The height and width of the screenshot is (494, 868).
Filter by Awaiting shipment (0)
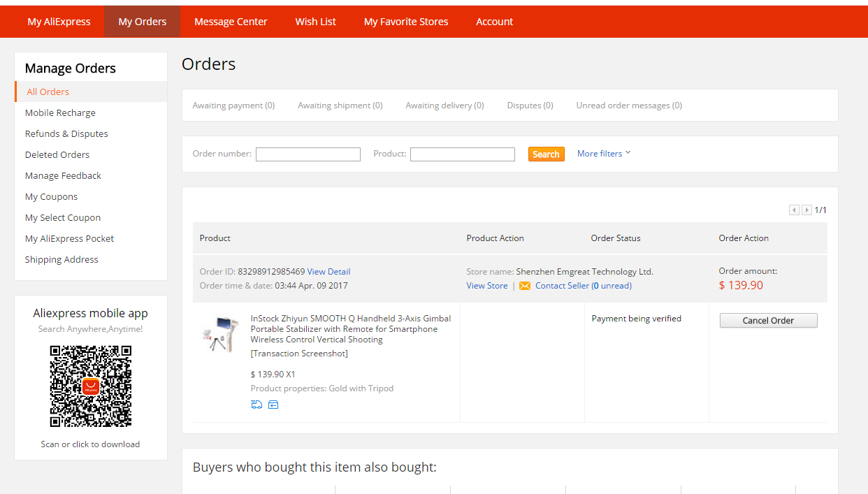point(340,106)
